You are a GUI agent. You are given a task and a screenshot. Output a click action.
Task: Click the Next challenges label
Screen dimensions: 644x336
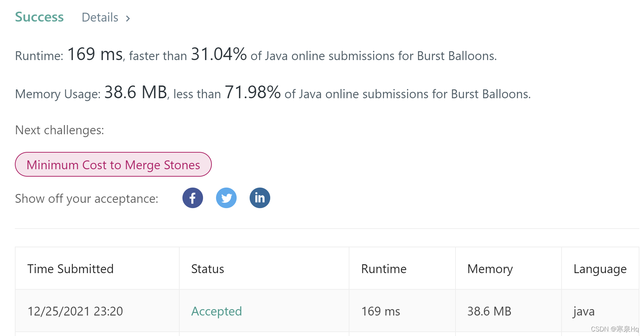click(59, 130)
